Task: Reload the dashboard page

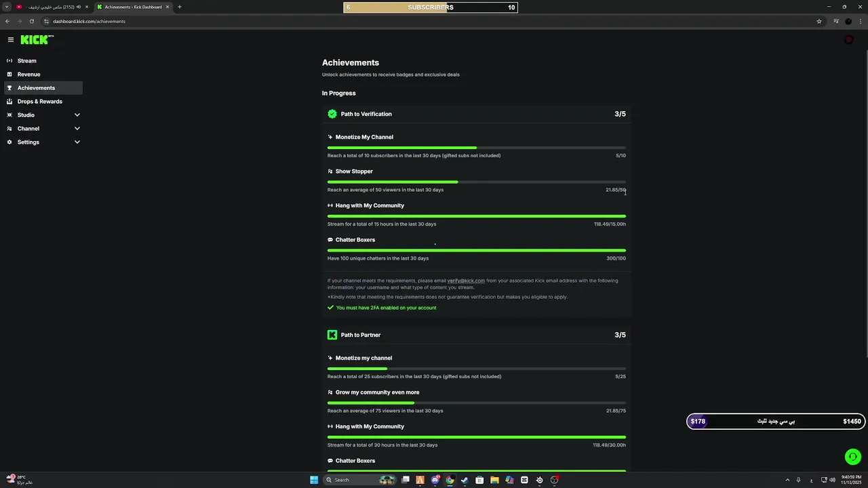Action: tap(32, 21)
